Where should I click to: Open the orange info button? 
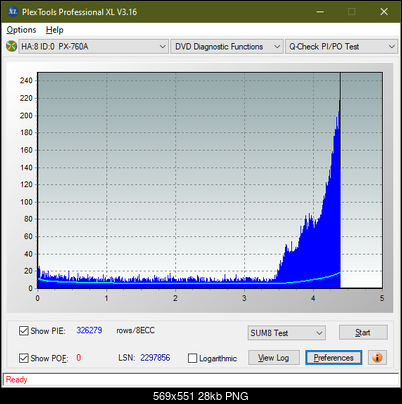point(377,358)
